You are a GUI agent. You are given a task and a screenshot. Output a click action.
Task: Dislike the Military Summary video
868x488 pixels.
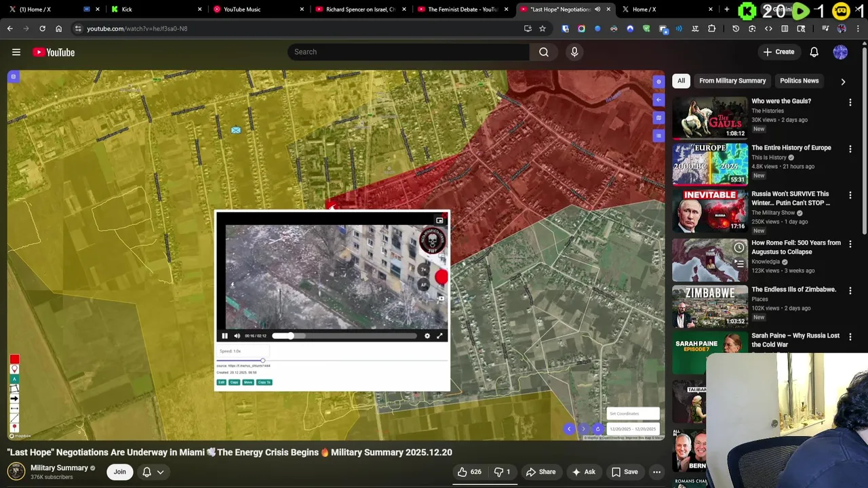[x=502, y=472]
